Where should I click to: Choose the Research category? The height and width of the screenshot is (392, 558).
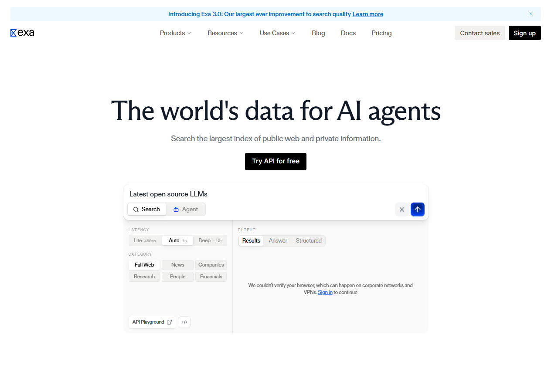[144, 277]
